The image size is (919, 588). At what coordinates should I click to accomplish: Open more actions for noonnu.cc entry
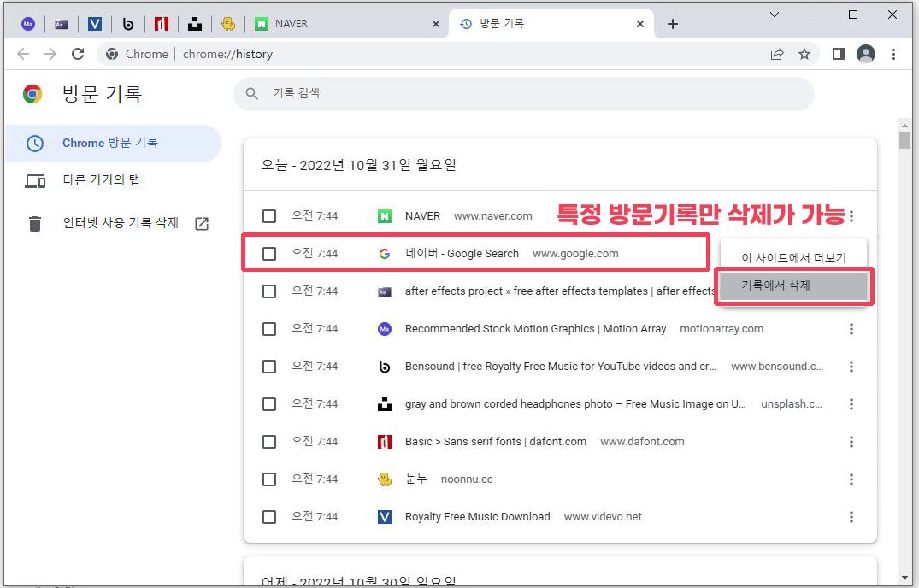(x=851, y=479)
